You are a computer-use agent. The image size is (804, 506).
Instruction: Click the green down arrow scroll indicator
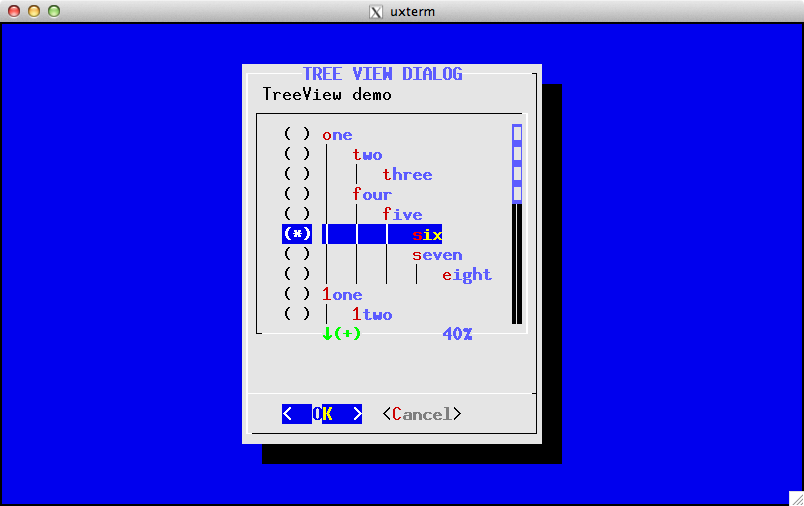[327, 334]
